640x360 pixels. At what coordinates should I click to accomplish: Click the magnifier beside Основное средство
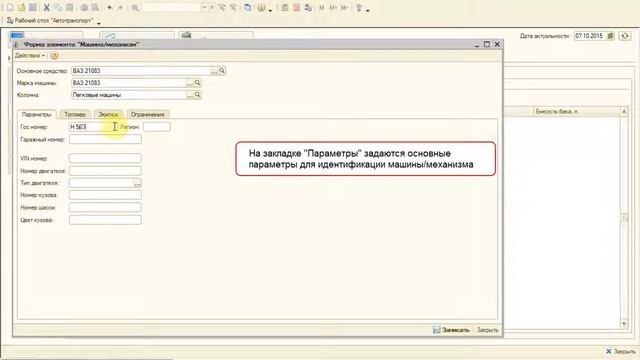(222, 71)
